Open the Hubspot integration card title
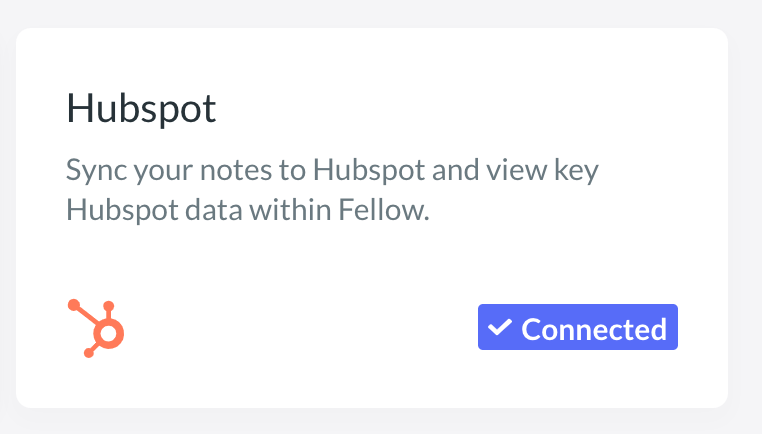This screenshot has width=762, height=434. [141, 108]
